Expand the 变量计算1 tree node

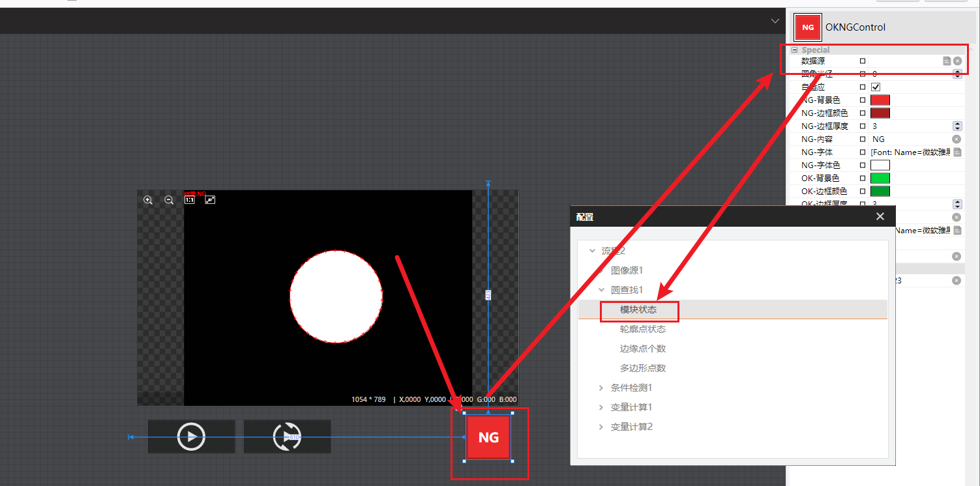click(601, 407)
